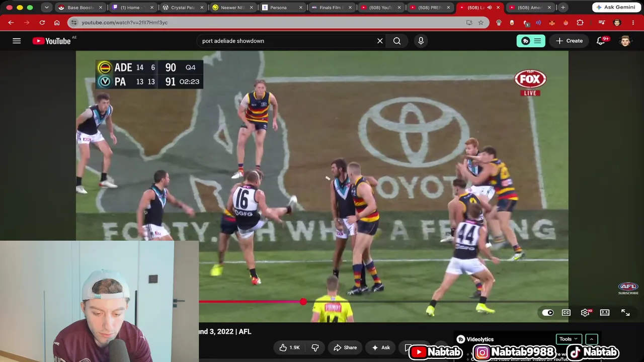Bookmark this page with the star
The height and width of the screenshot is (362, 644).
point(481,23)
